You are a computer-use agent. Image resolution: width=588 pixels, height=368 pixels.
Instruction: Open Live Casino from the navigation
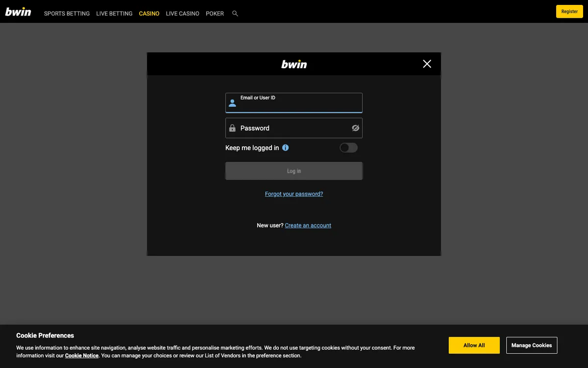click(182, 14)
